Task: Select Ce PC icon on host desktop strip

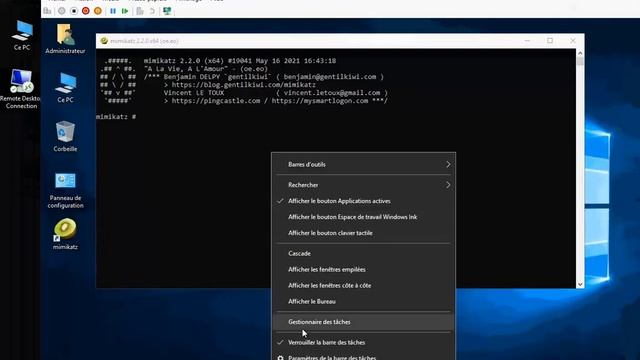Action: 22,36
